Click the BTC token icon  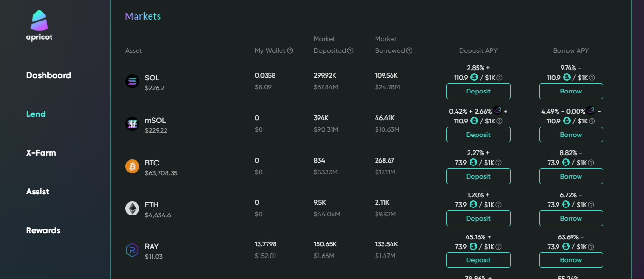point(132,166)
